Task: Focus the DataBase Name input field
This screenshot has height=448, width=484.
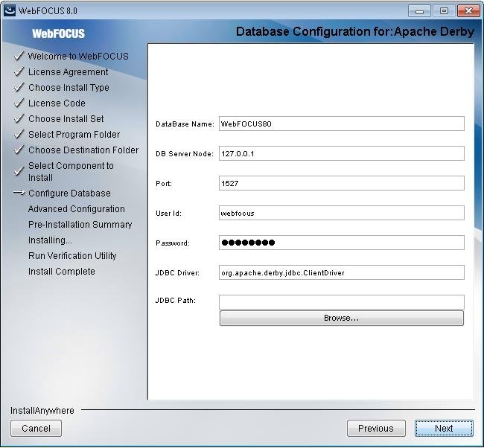Action: point(341,124)
